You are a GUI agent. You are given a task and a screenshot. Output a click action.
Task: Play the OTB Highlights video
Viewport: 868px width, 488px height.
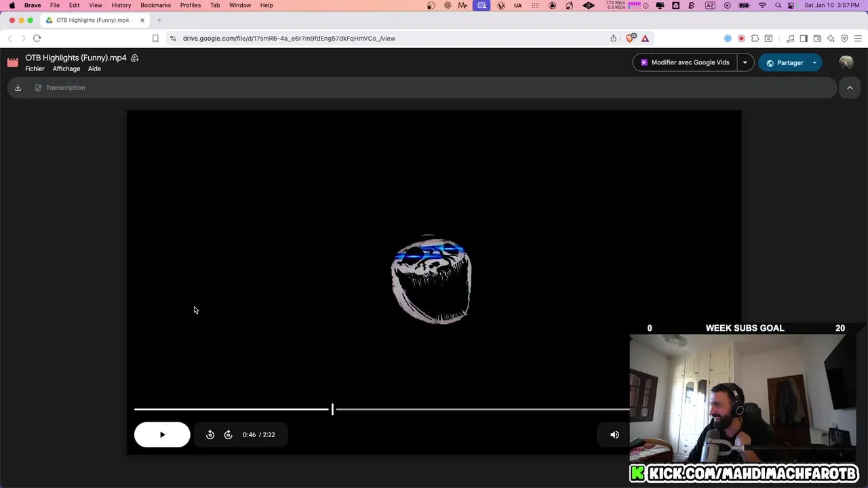pyautogui.click(x=162, y=434)
